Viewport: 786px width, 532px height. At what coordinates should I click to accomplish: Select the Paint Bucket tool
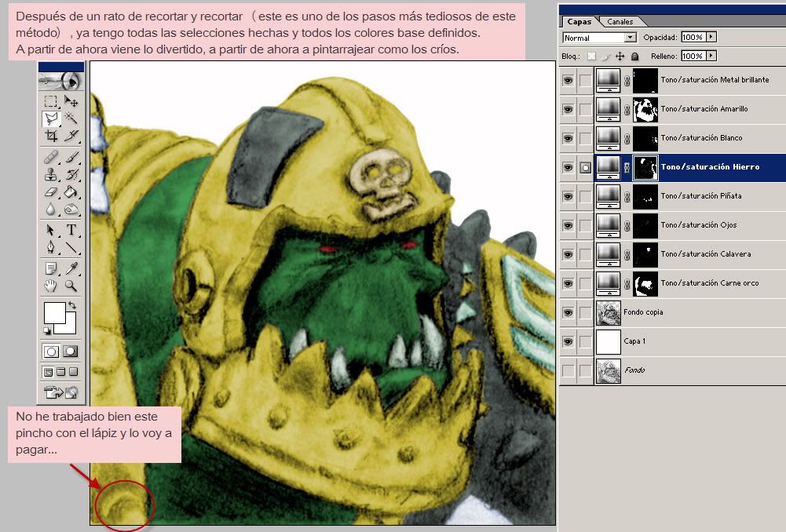pos(71,191)
